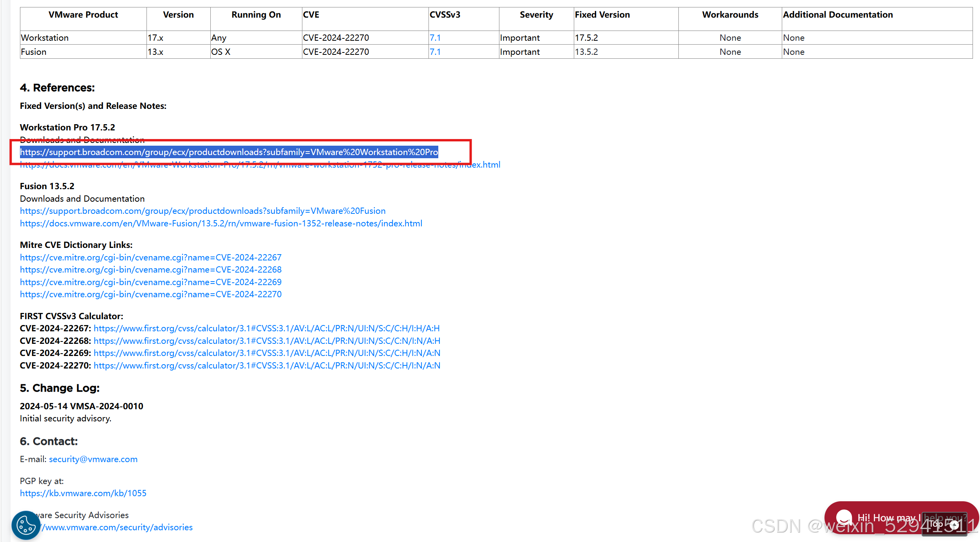
Task: Open the CVSS calculator link for CVE-2024-22268
Action: pos(266,341)
